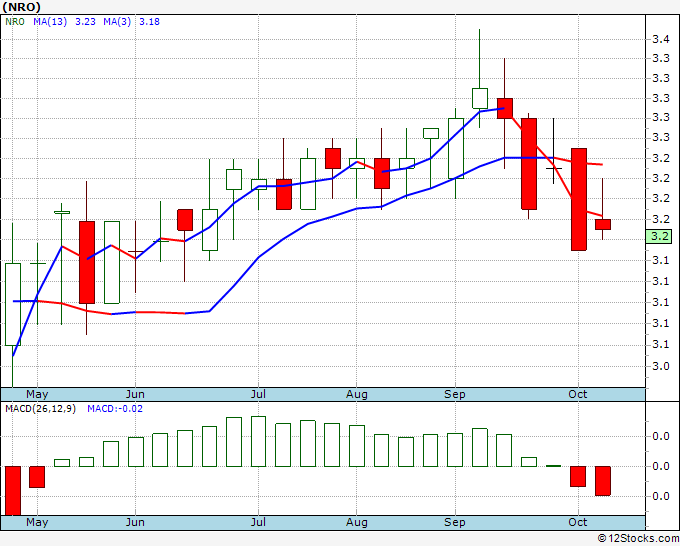Click the first red MACD bar at far left
This screenshot has width=680, height=546.
13,490
